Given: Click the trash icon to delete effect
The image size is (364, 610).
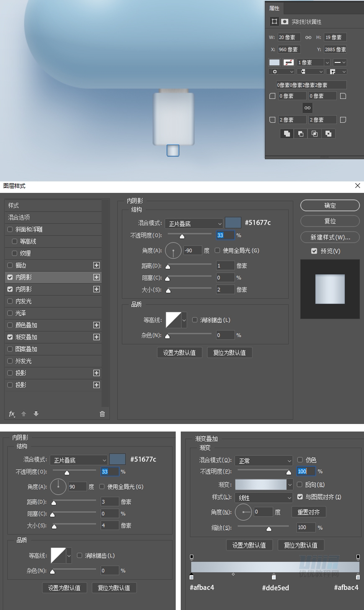Looking at the screenshot, I should [x=102, y=414].
